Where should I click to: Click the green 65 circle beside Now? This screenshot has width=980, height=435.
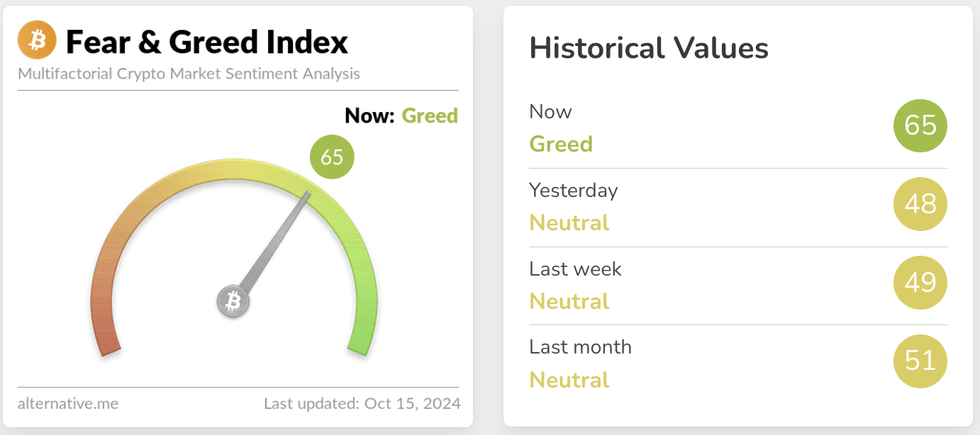click(x=920, y=126)
